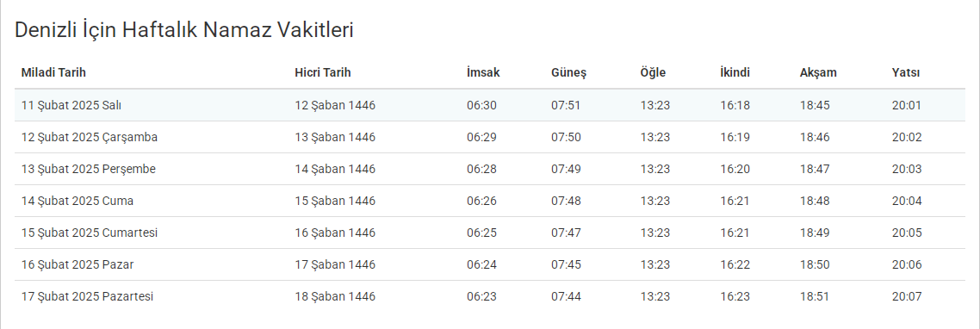980x329 pixels.
Task: Select the 11 Şubat 2025 Salı row
Action: pos(490,105)
